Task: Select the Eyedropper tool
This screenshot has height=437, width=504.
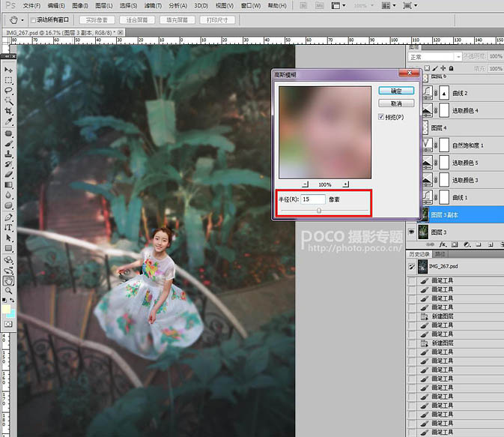Action: [8, 121]
